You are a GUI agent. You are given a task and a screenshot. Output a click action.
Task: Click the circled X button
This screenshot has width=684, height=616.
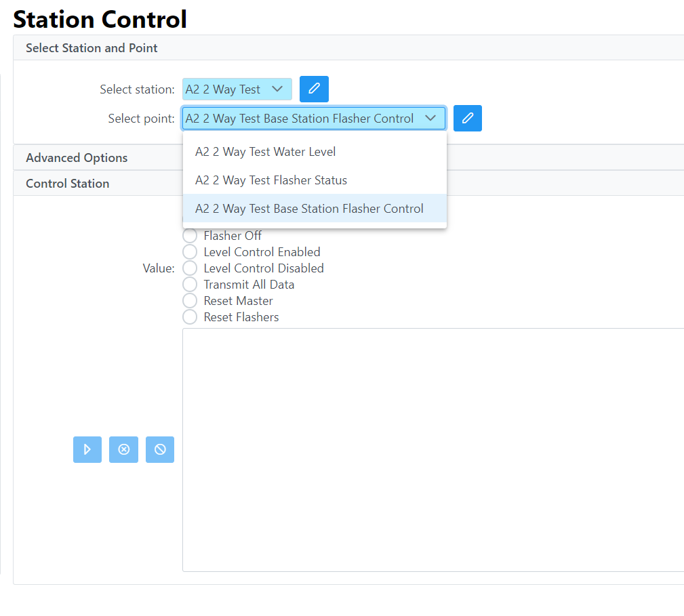coord(123,450)
